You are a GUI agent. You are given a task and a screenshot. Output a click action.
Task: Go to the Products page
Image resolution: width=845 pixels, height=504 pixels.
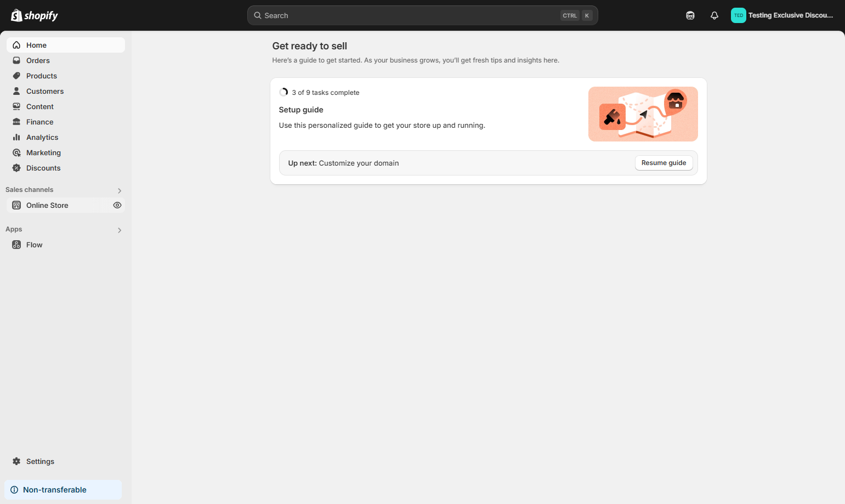point(66,76)
